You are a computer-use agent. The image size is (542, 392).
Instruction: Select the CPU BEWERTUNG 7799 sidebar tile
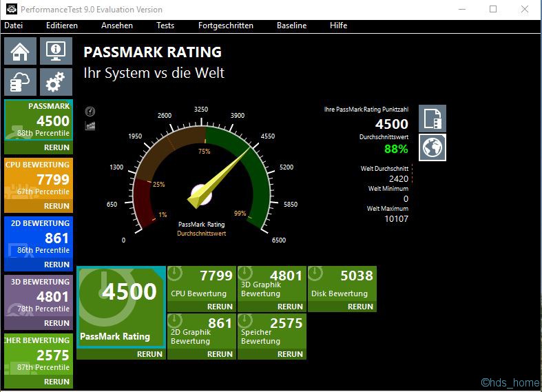39,178
